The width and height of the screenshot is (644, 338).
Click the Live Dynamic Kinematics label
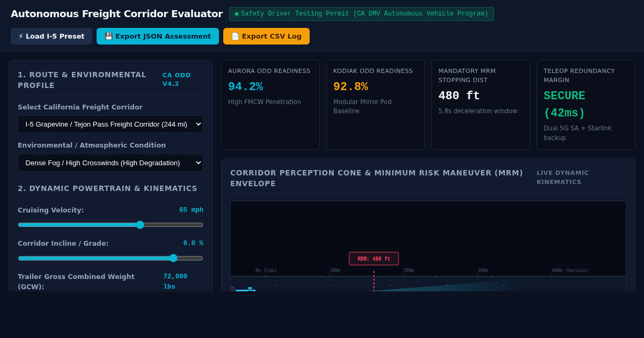(563, 178)
